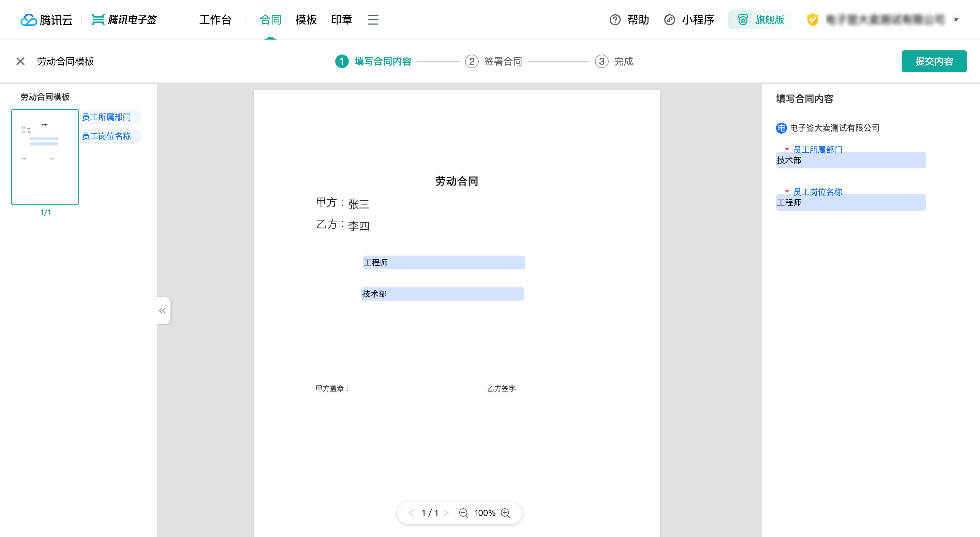Click the 提交内容 submit button
The height and width of the screenshot is (537, 980).
[x=934, y=61]
